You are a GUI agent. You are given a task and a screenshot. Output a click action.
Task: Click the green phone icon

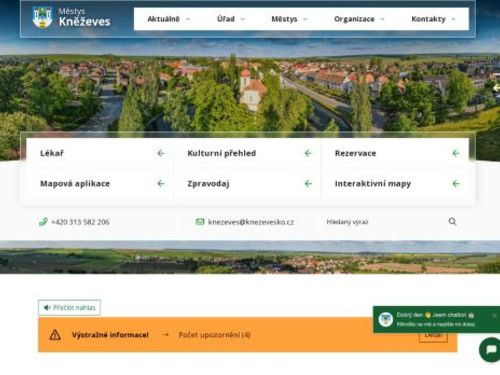(x=43, y=222)
